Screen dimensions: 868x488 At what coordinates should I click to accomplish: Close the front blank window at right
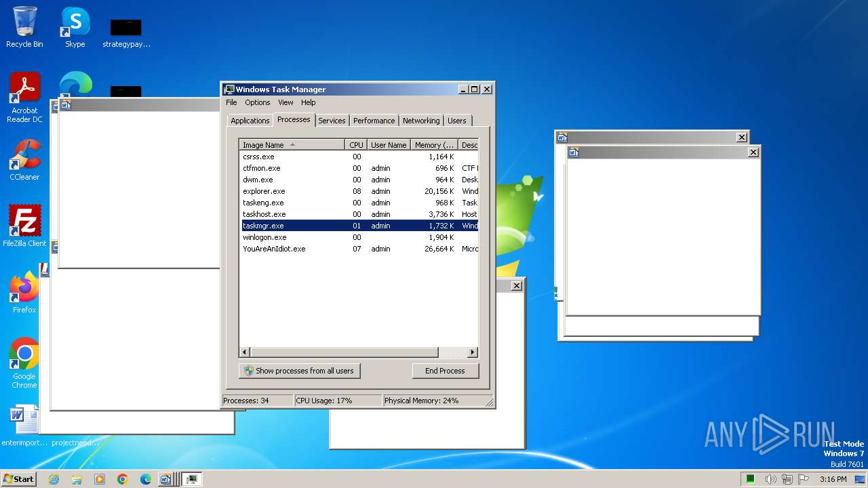[x=753, y=152]
